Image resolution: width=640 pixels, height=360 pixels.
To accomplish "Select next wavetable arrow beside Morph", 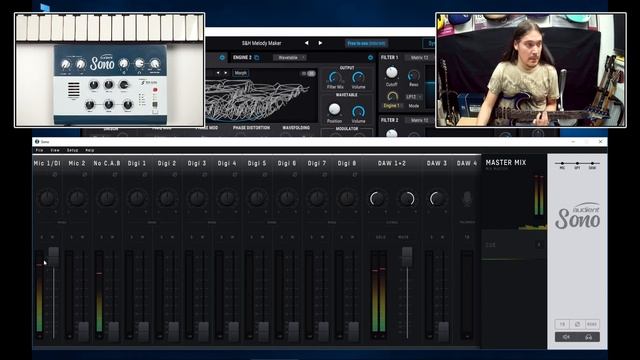I will point(226,73).
